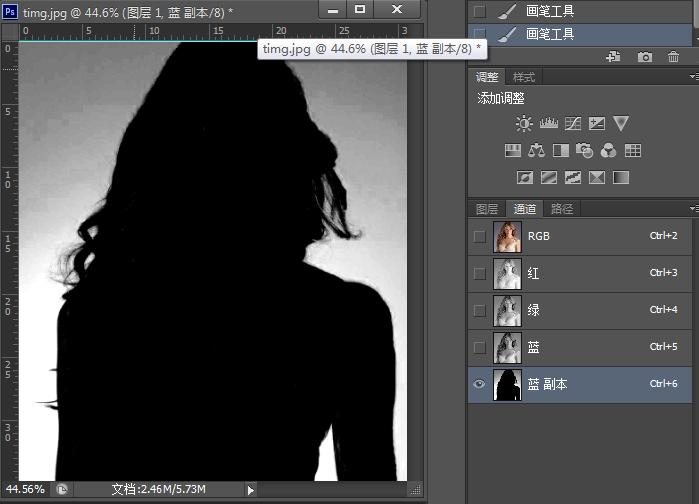Select the 蓝 channel row

pyautogui.click(x=580, y=348)
